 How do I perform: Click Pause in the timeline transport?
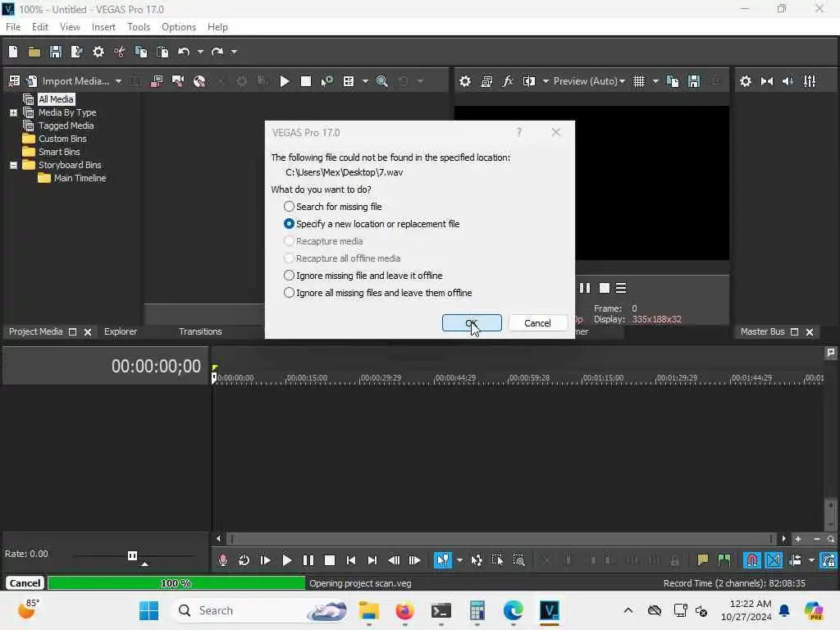[308, 560]
